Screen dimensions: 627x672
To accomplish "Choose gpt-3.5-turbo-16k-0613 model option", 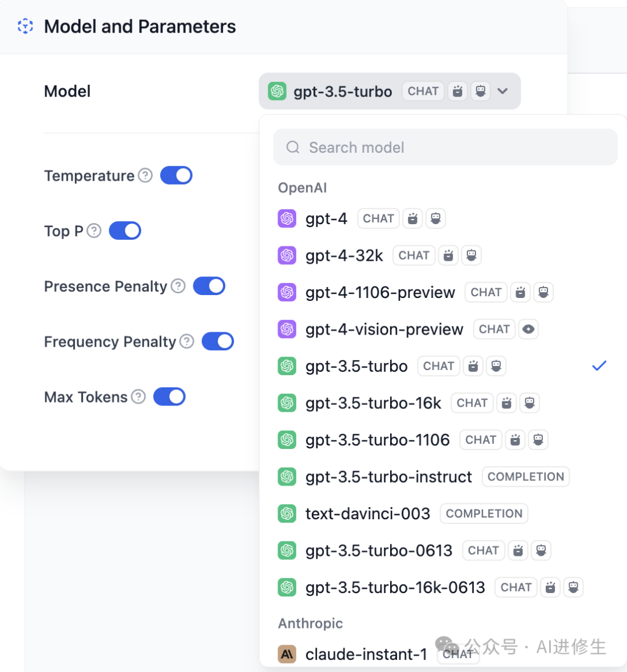I will point(395,587).
